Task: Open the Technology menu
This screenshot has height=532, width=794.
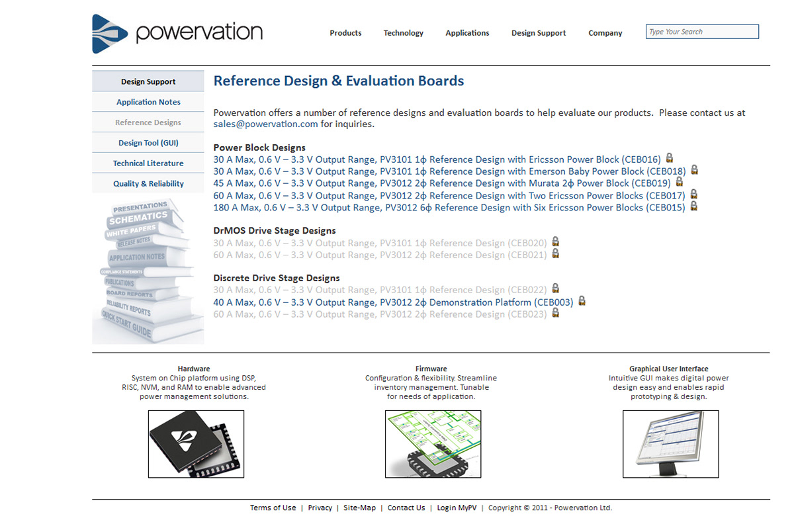Action: point(404,33)
